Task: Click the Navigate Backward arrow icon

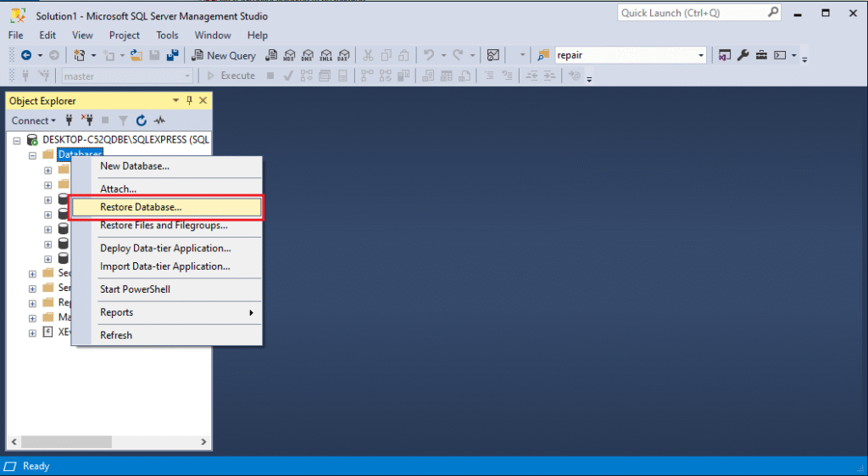Action: [x=26, y=55]
